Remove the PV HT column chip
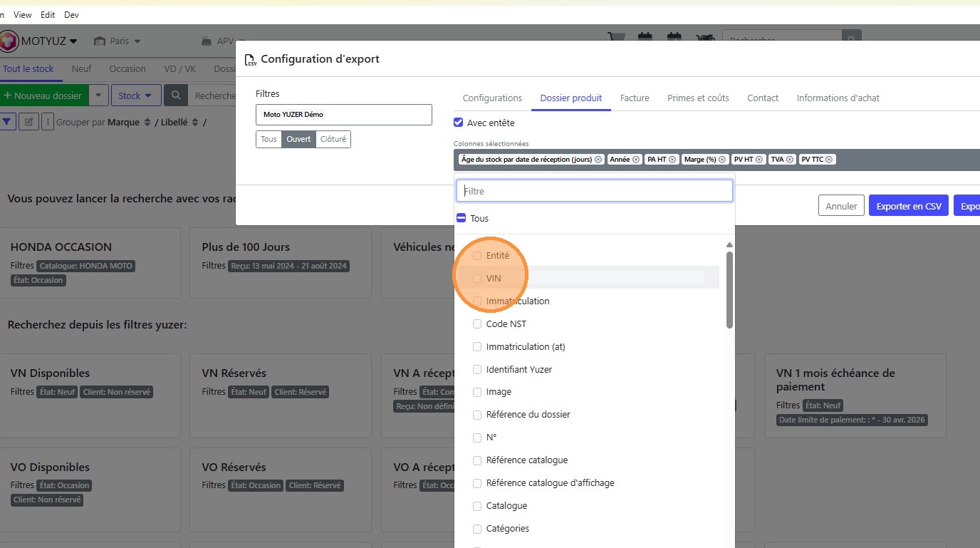 (x=759, y=160)
